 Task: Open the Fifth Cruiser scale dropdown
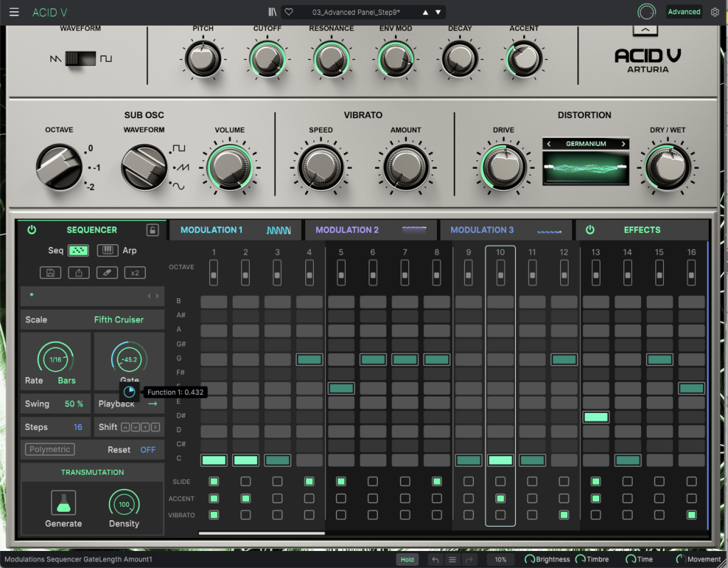point(118,320)
